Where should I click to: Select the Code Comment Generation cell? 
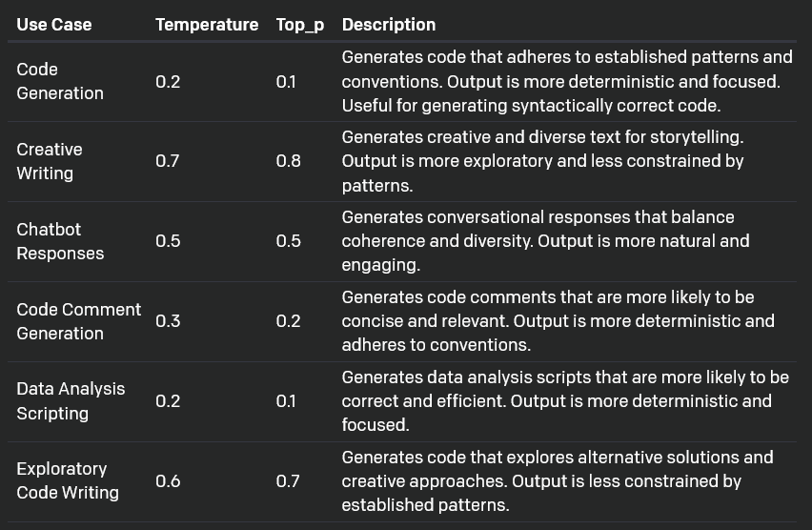click(x=78, y=321)
